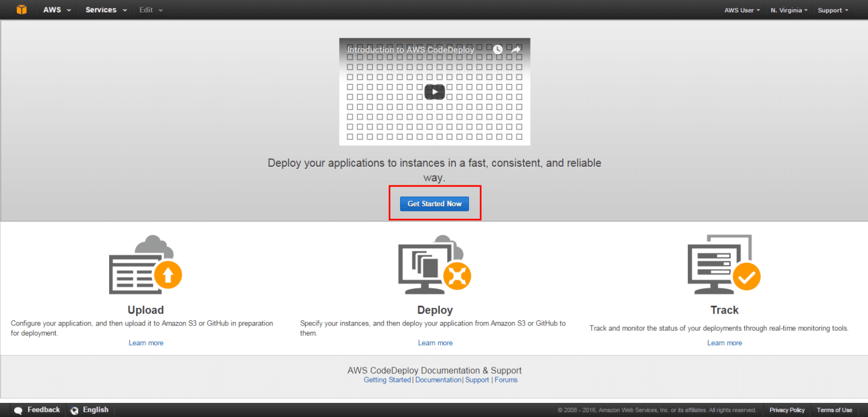The height and width of the screenshot is (417, 868).
Task: Open the AWS User account menu
Action: tap(742, 10)
